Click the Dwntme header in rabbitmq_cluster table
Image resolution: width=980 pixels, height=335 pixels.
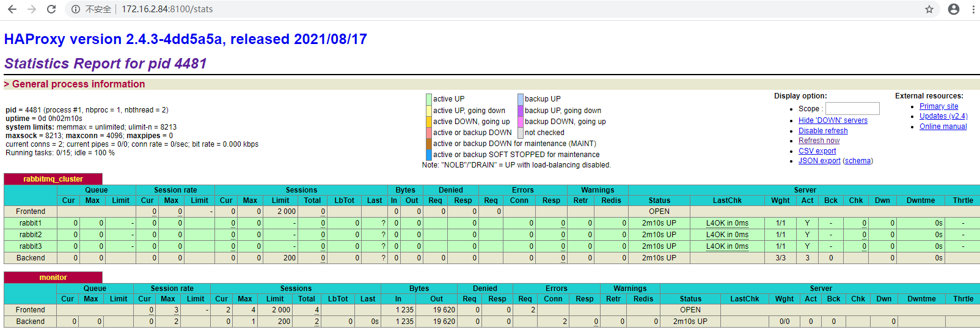coord(921,201)
